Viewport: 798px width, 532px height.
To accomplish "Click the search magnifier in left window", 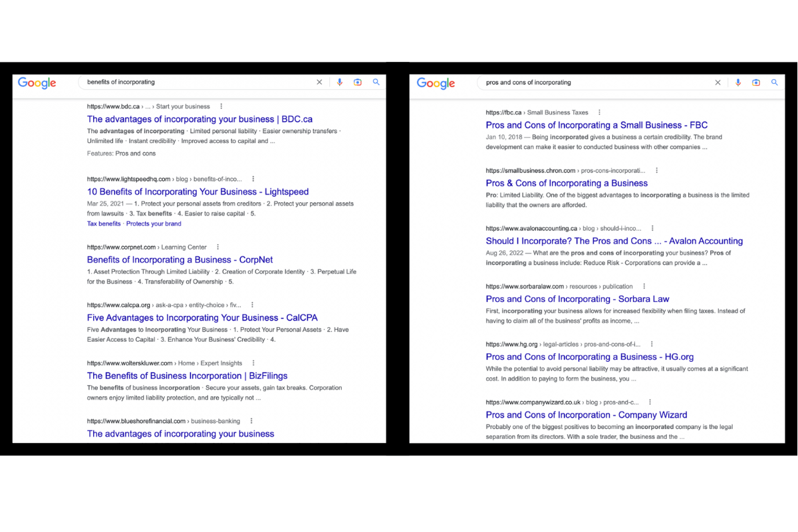I will click(376, 82).
